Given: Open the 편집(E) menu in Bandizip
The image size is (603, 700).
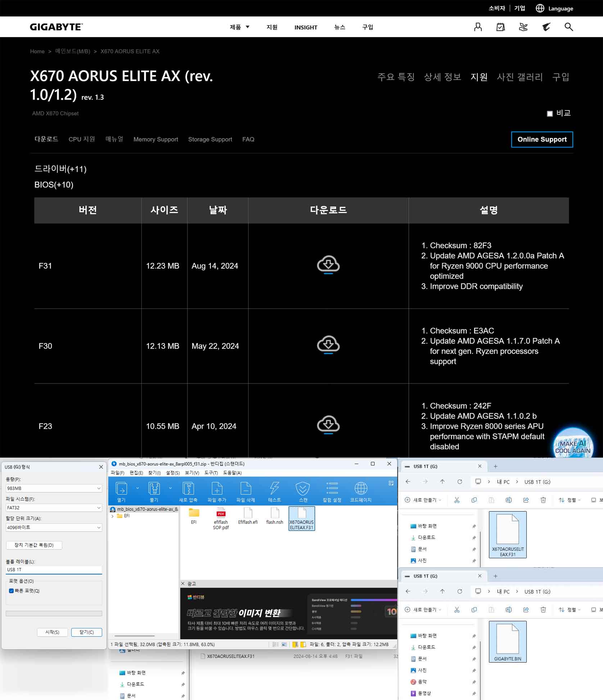Looking at the screenshot, I should tap(136, 473).
